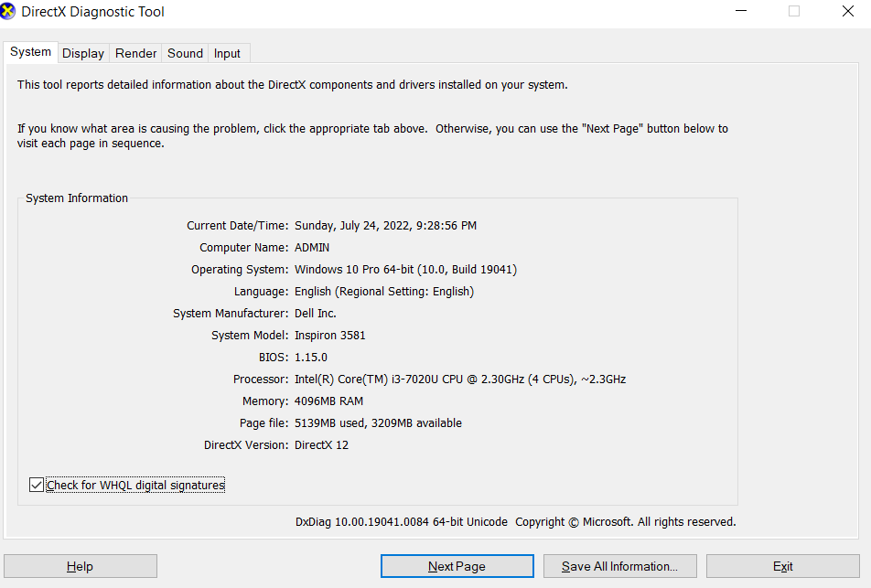
Task: Click the 'DirectX 12' version value
Action: pyautogui.click(x=322, y=444)
